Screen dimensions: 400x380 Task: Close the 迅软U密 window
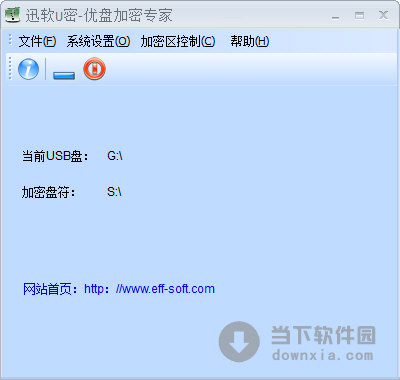click(x=383, y=15)
